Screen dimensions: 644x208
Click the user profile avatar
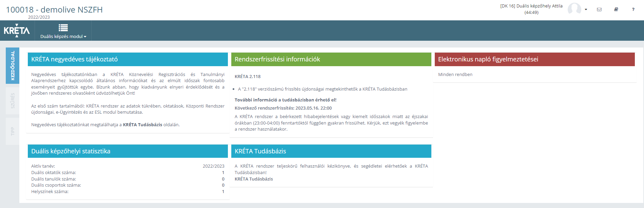(x=574, y=9)
